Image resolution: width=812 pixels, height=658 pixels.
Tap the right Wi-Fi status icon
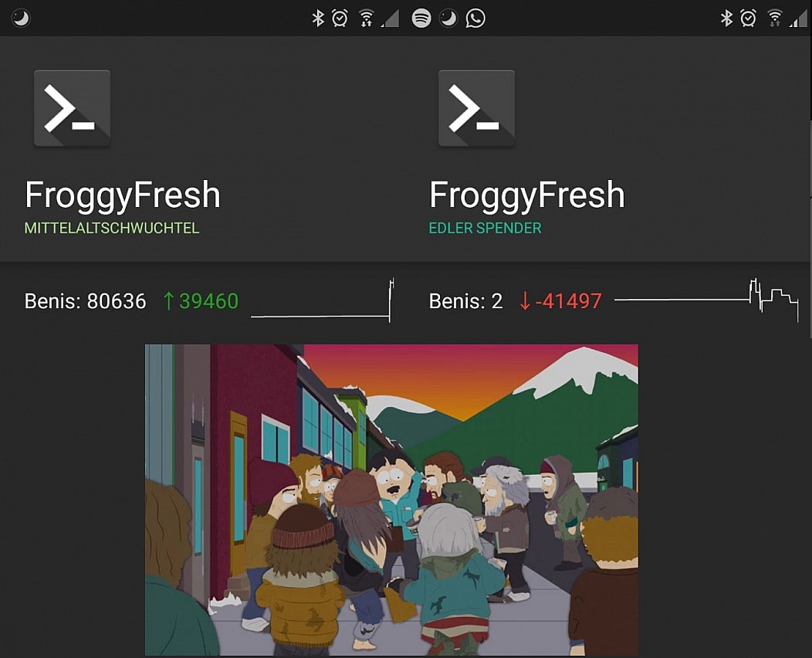[x=775, y=19]
